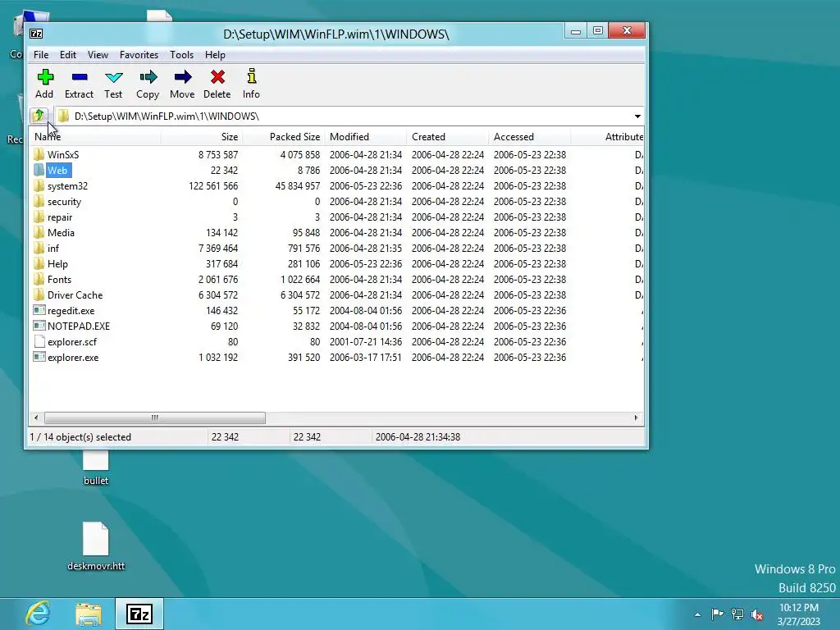Click the Extract toolbar icon
The height and width of the screenshot is (630, 840).
pyautogui.click(x=80, y=77)
